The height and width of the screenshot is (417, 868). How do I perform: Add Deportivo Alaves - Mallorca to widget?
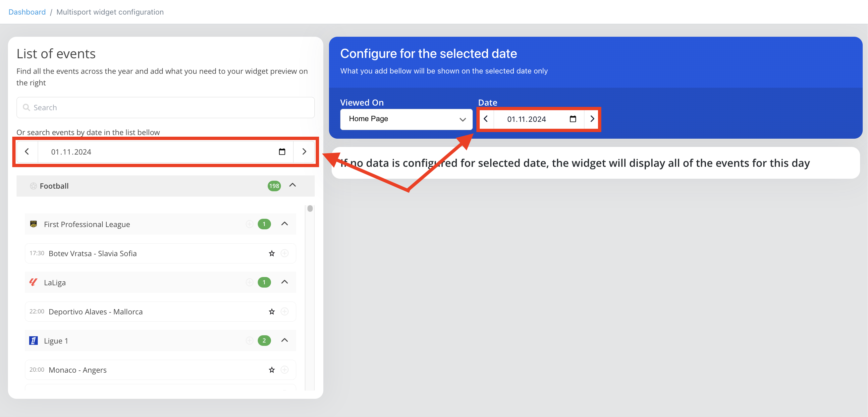tap(285, 312)
